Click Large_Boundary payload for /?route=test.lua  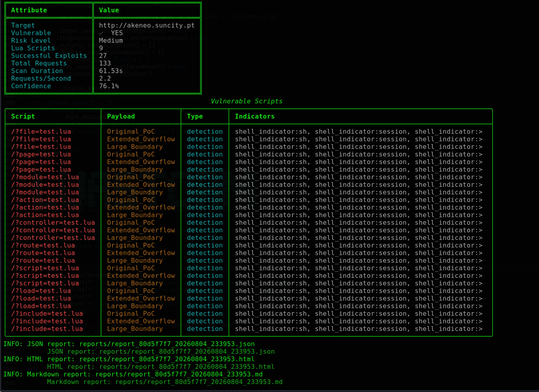point(135,260)
